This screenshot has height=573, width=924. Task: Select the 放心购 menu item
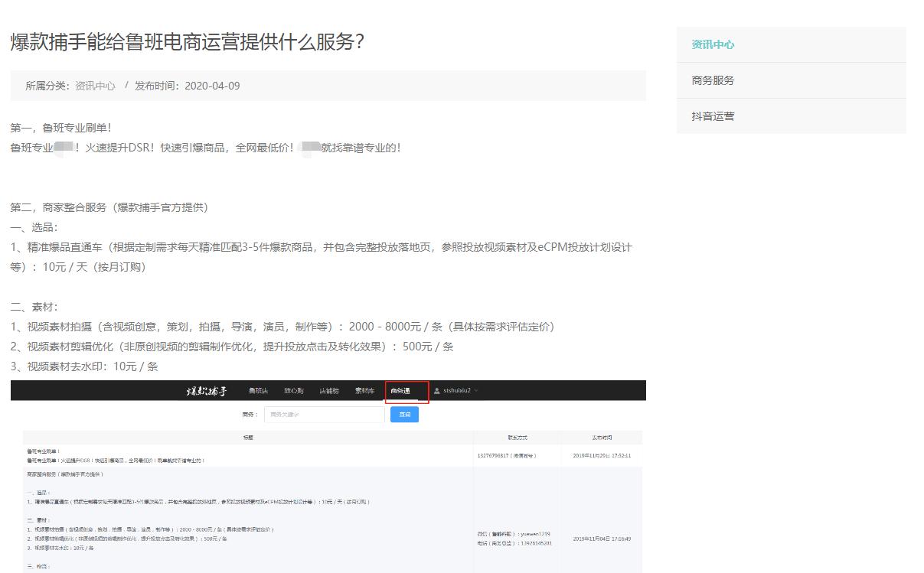pos(293,390)
